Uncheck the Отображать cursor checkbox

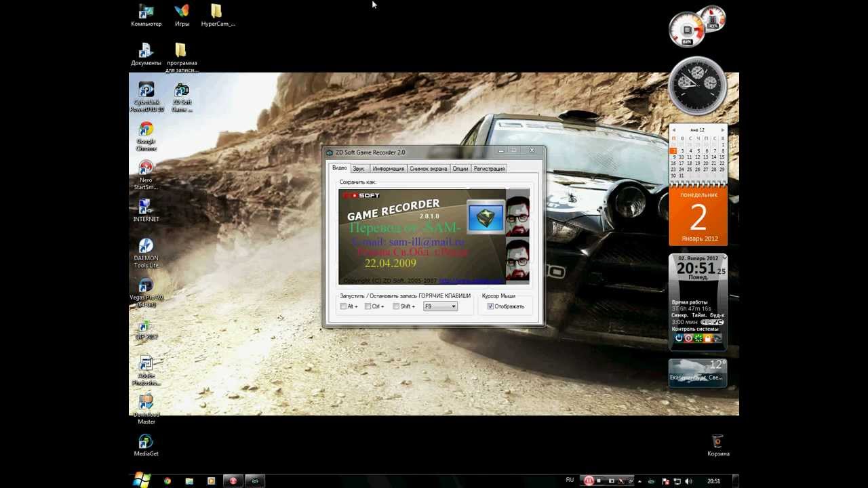coord(490,306)
